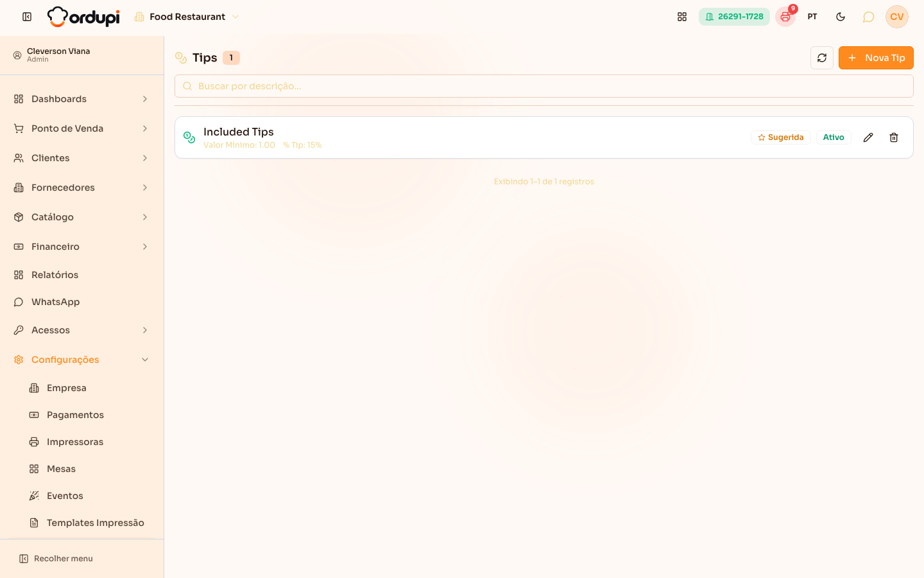The width and height of the screenshot is (924, 578).
Task: Open Pagamentos settings
Action: click(x=90, y=415)
